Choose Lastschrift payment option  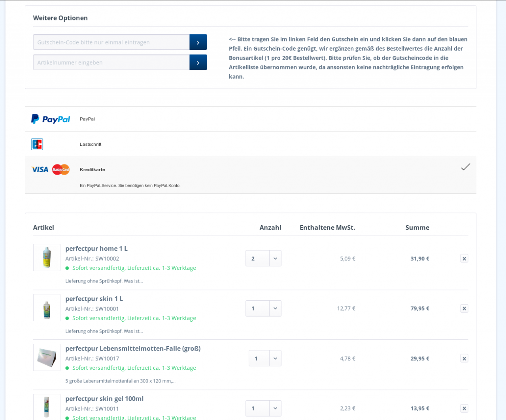coord(251,144)
